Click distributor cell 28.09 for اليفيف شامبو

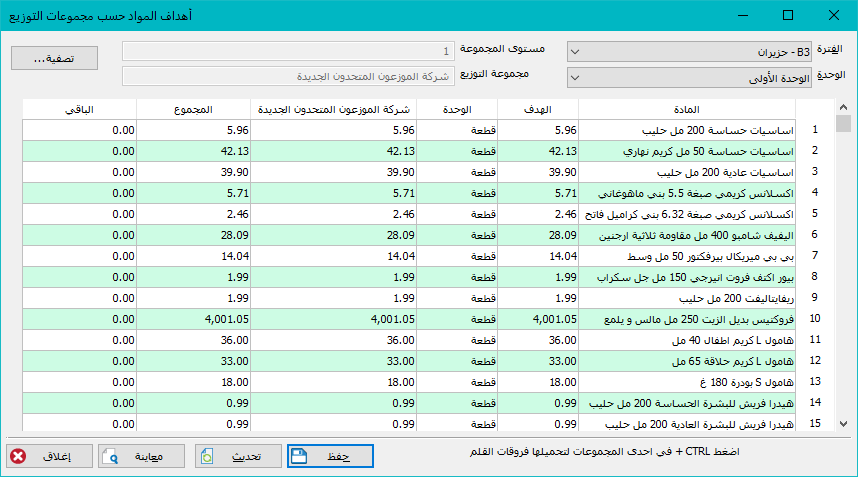pos(334,235)
